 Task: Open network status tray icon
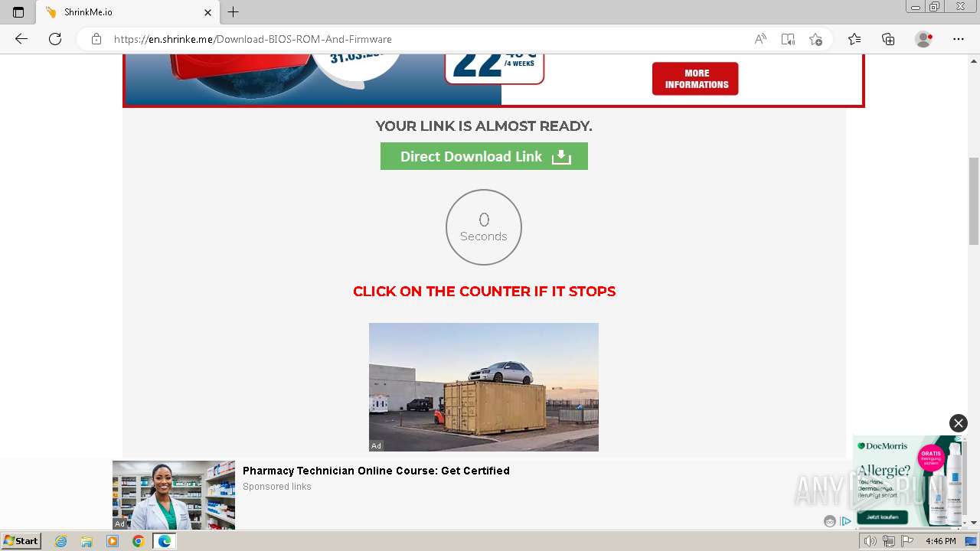pyautogui.click(x=889, y=541)
